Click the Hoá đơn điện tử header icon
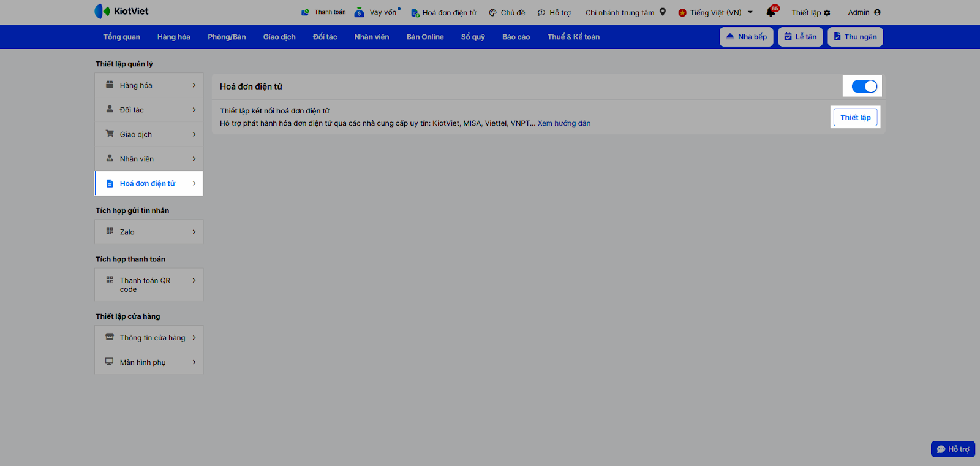The image size is (980, 466). 415,13
